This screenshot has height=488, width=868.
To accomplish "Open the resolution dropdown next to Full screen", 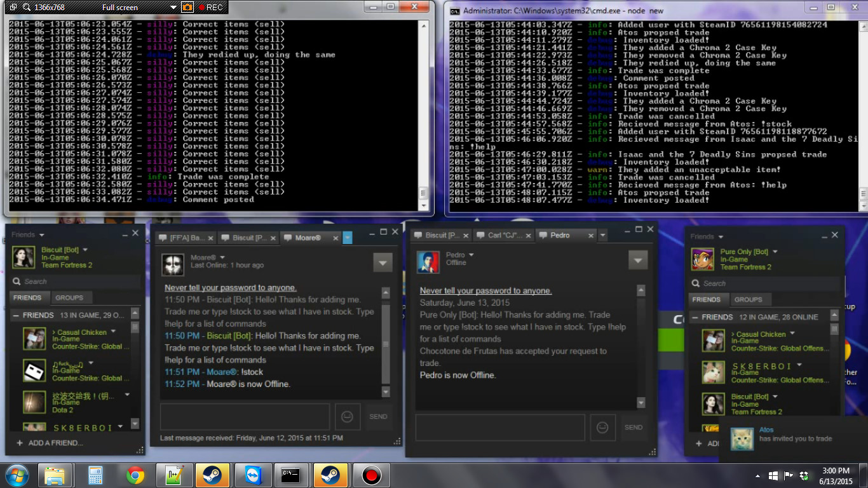I will [x=173, y=8].
